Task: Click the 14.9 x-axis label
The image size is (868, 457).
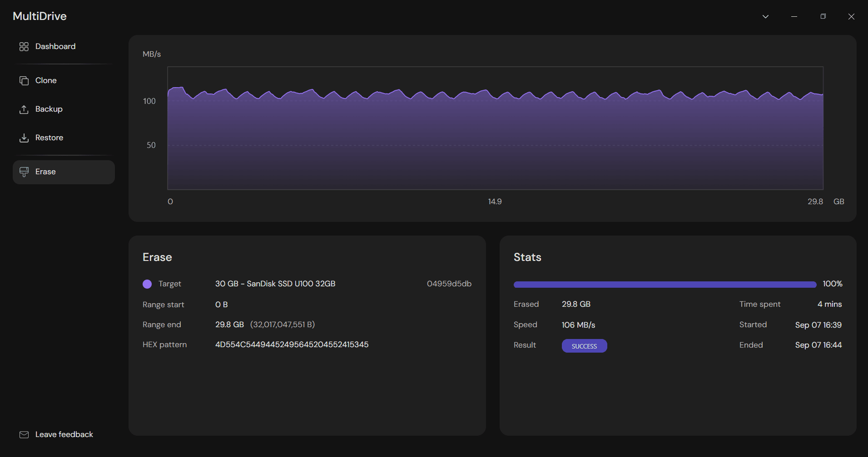Action: pyautogui.click(x=495, y=201)
